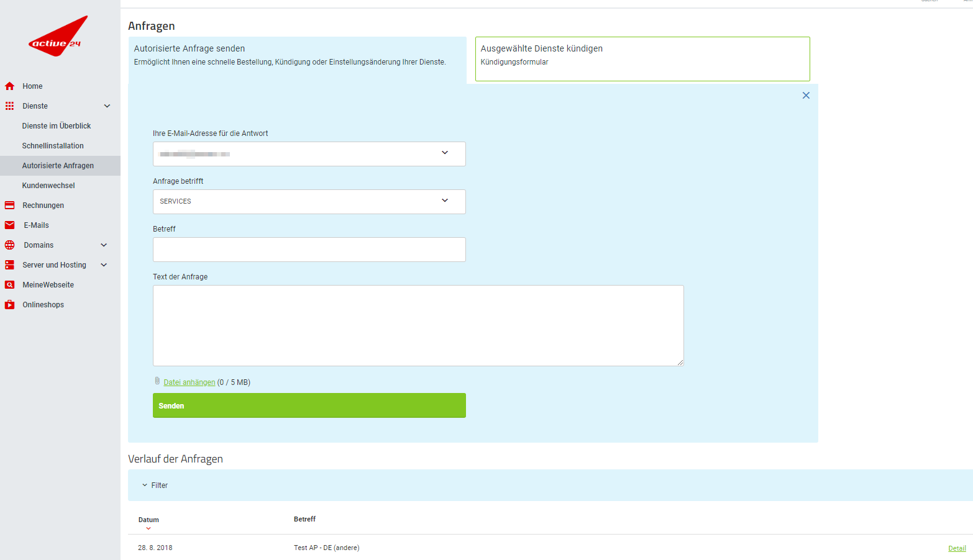Viewport: 973px width, 560px height.
Task: Click the Onlineshops icon
Action: pyautogui.click(x=9, y=305)
